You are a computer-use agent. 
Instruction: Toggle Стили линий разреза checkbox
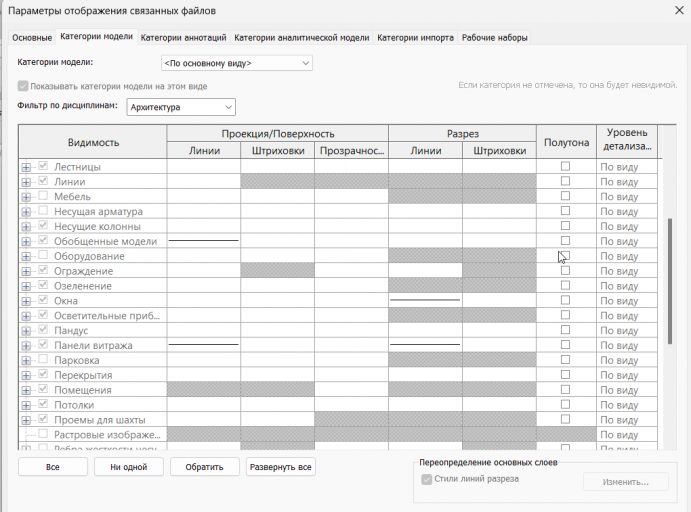426,479
